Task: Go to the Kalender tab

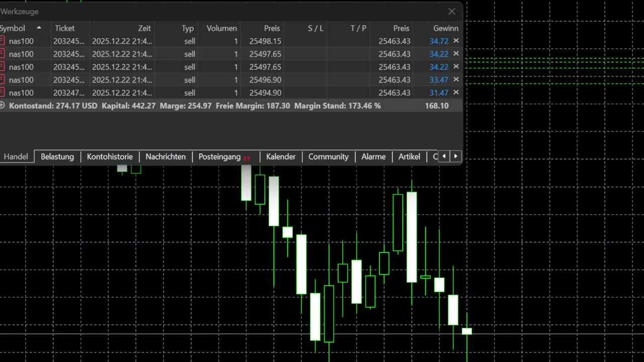Action: click(x=281, y=156)
